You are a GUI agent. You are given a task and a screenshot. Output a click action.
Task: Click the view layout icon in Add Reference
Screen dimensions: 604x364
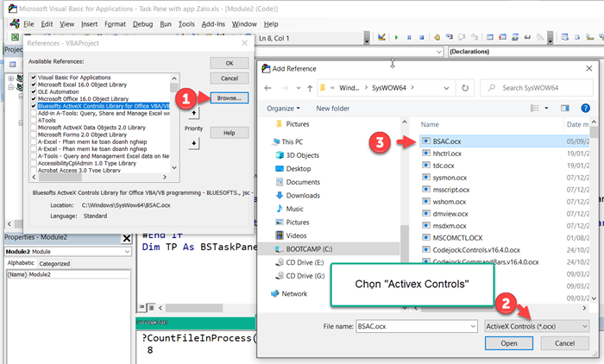[x=535, y=108]
